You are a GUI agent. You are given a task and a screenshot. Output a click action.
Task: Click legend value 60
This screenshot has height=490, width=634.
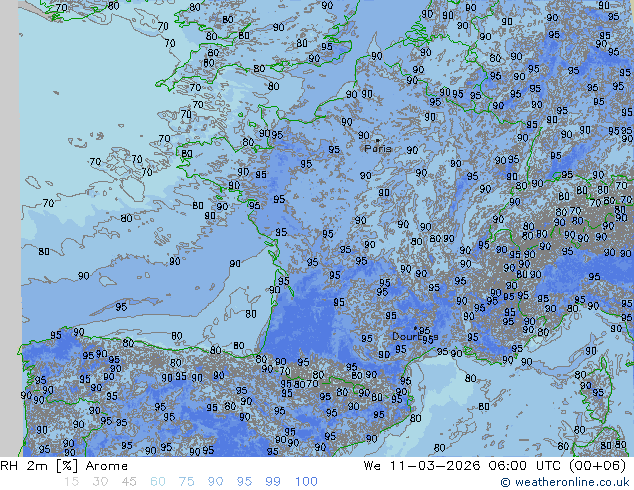pos(158,482)
